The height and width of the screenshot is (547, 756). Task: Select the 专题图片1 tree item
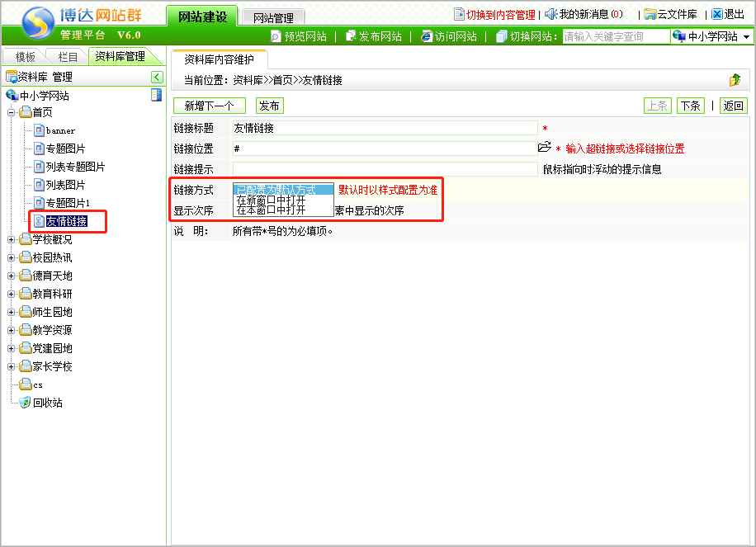coord(68,203)
